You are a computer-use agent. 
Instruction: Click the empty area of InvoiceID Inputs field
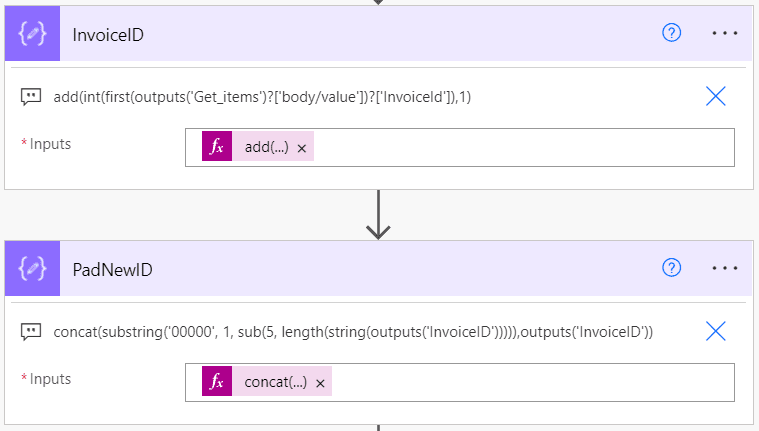520,147
